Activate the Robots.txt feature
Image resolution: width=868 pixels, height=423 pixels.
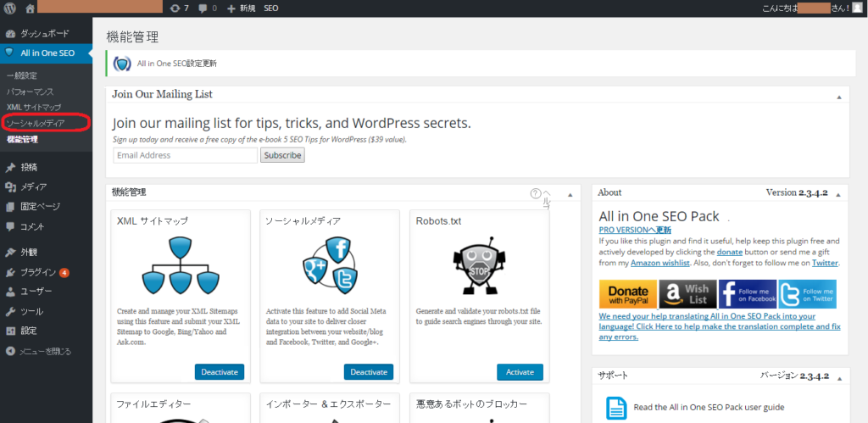(x=520, y=372)
